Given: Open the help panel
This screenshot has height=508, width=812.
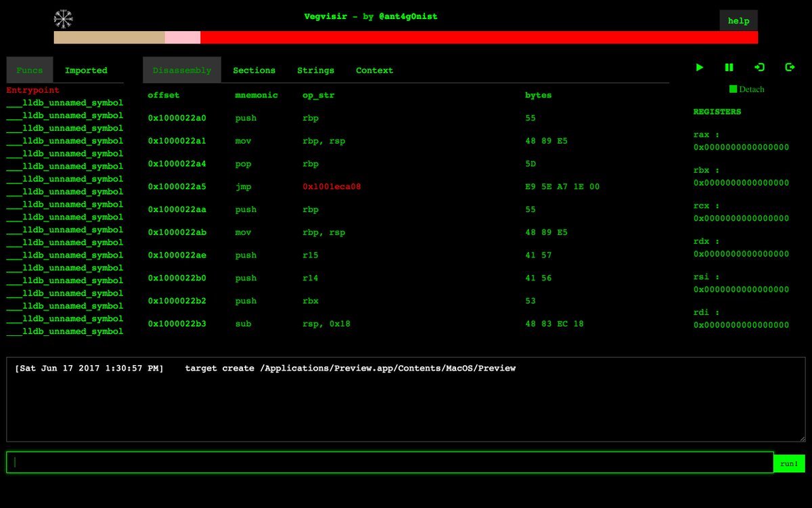Looking at the screenshot, I should click(738, 21).
